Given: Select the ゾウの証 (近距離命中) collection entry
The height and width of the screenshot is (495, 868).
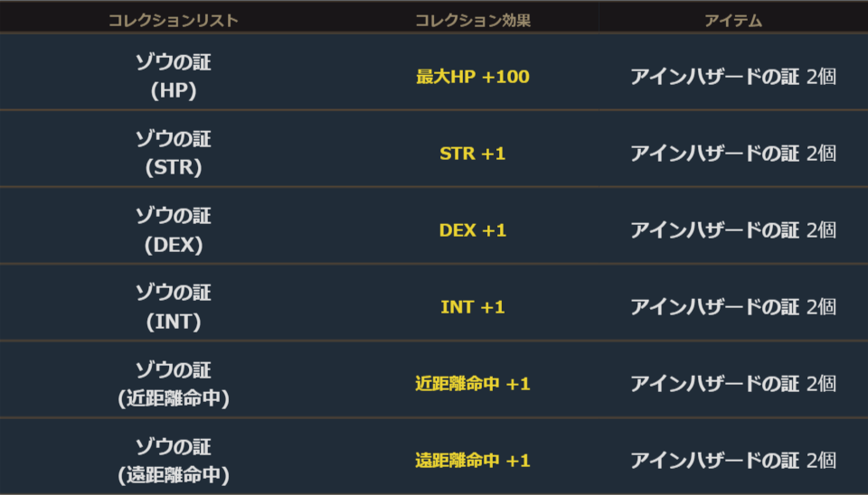Looking at the screenshot, I should [173, 383].
